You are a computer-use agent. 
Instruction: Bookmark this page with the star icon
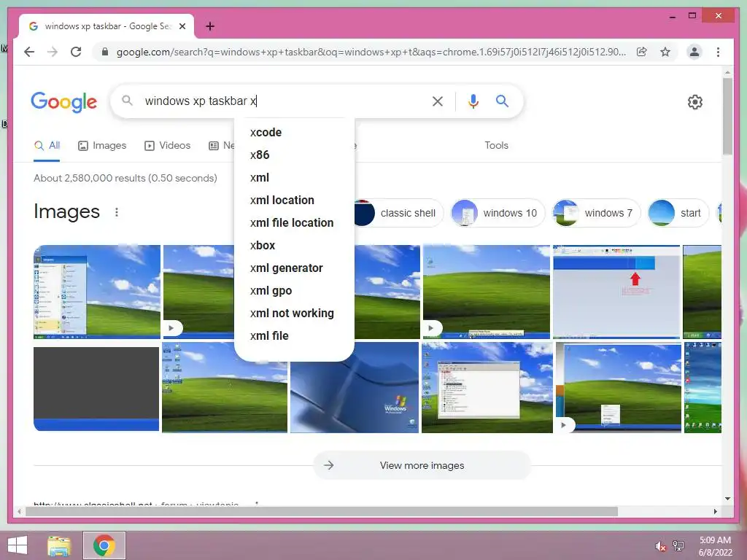click(665, 52)
